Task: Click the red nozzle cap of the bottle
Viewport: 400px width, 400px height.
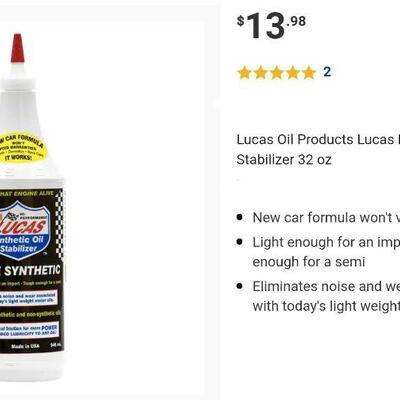Action: 17,48
